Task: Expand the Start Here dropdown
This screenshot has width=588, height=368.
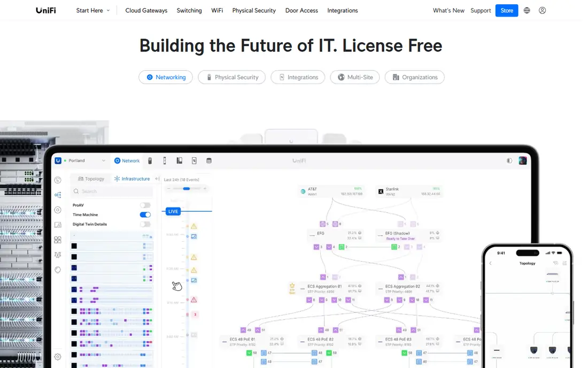Action: click(92, 11)
